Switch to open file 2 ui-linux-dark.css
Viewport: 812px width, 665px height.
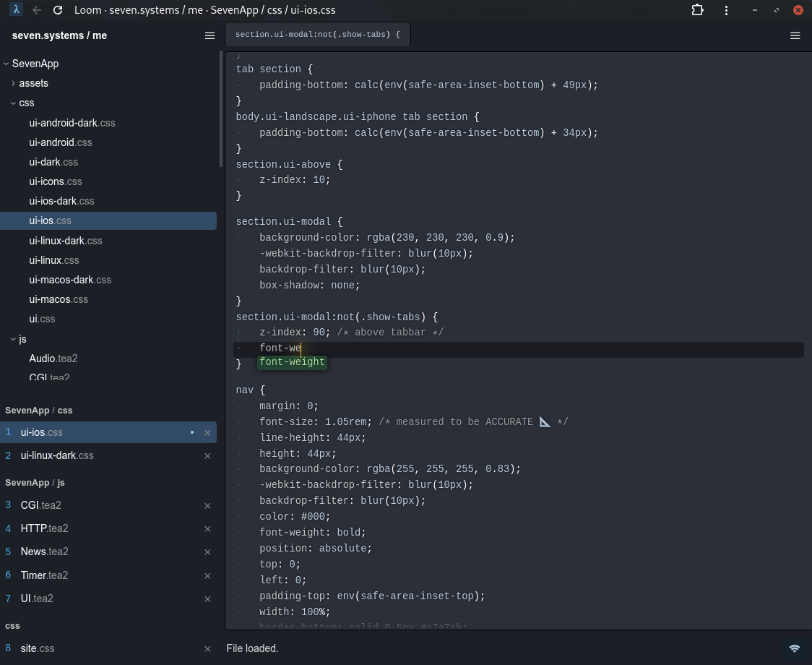[x=108, y=455]
